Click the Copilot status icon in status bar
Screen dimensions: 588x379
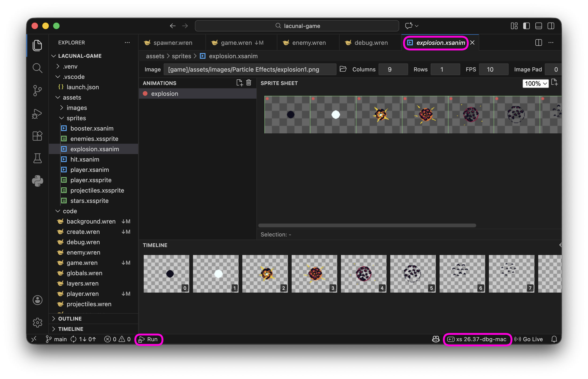click(436, 339)
